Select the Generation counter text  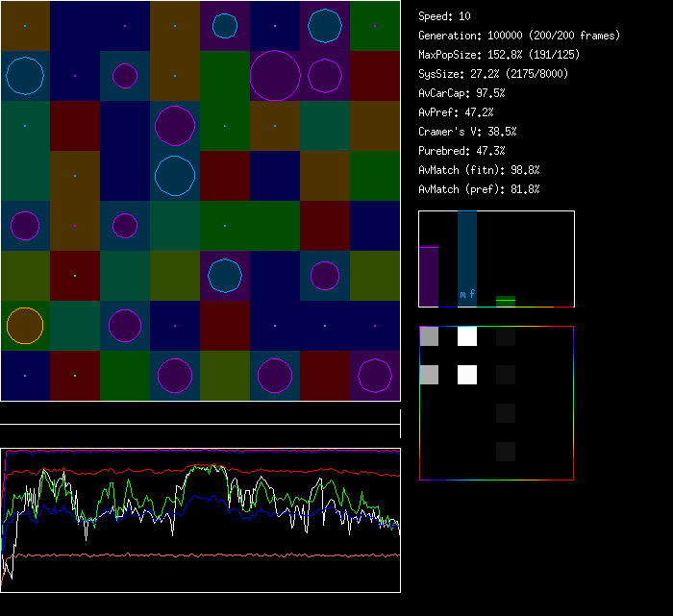[518, 36]
